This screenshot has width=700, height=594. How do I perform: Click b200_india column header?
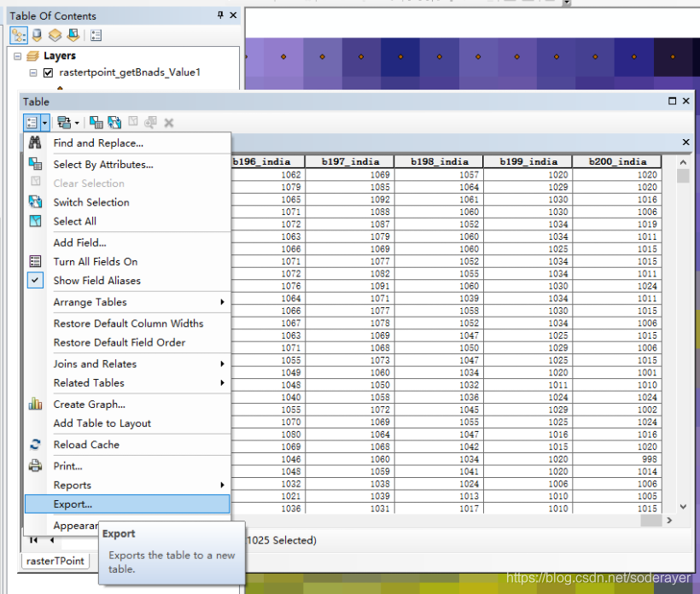point(617,161)
